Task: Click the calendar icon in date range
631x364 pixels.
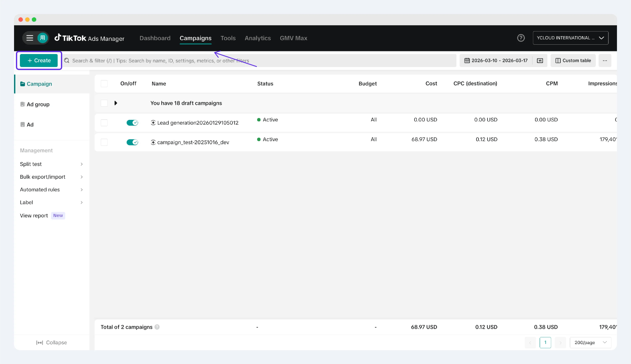Action: coord(467,61)
